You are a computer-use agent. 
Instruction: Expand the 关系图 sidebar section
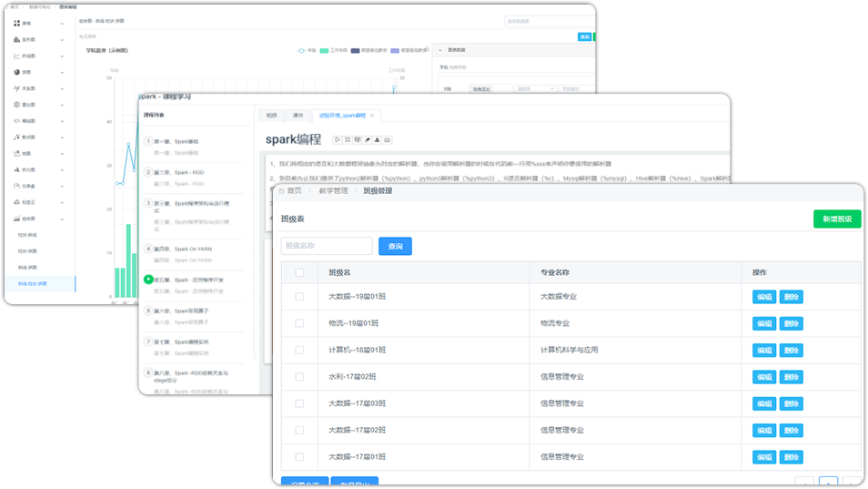tap(62, 88)
